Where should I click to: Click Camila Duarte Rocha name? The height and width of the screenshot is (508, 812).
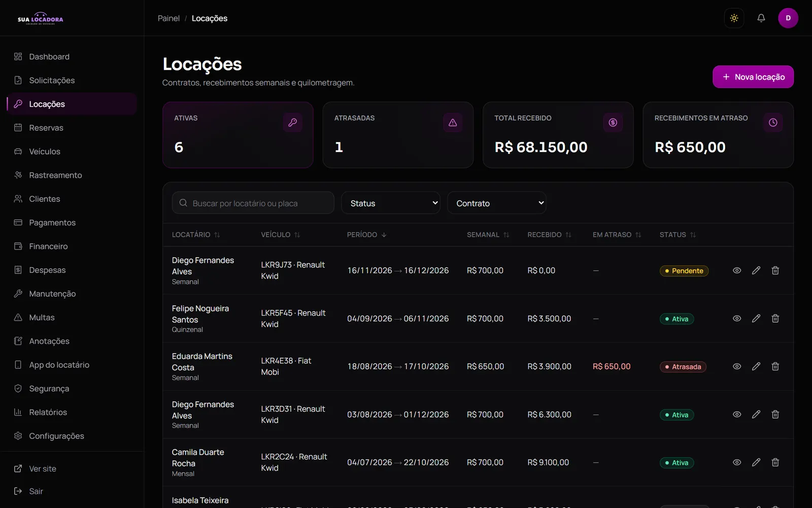(x=198, y=458)
